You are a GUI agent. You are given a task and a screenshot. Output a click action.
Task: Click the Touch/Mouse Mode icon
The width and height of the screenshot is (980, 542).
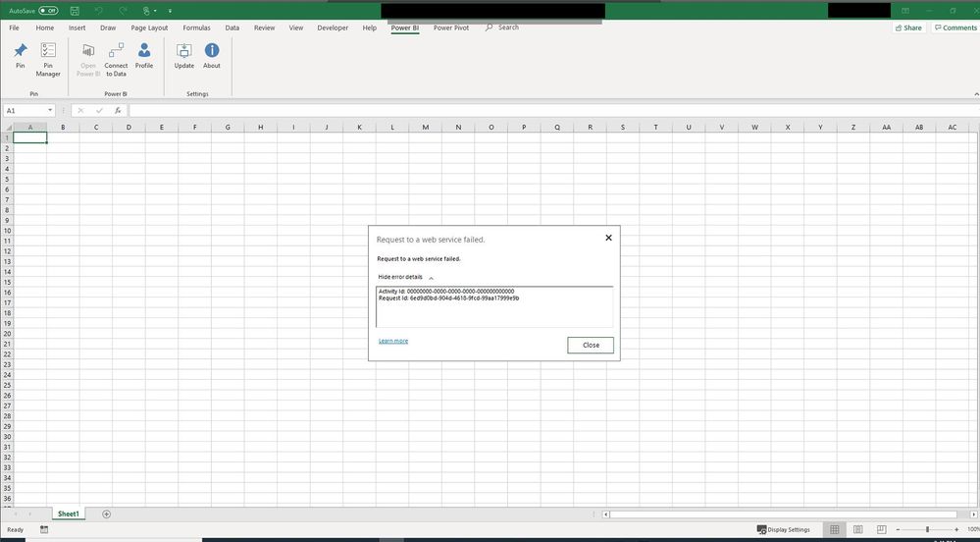146,11
